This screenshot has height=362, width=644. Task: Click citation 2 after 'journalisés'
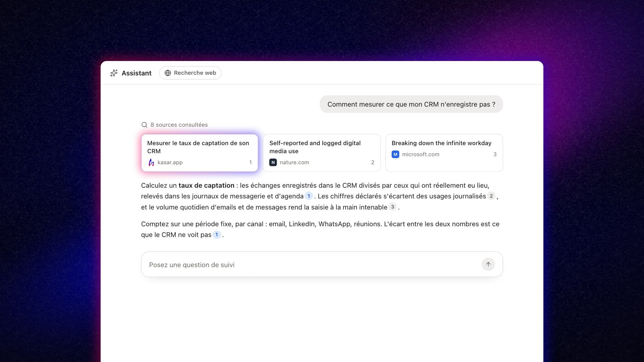pos(491,196)
